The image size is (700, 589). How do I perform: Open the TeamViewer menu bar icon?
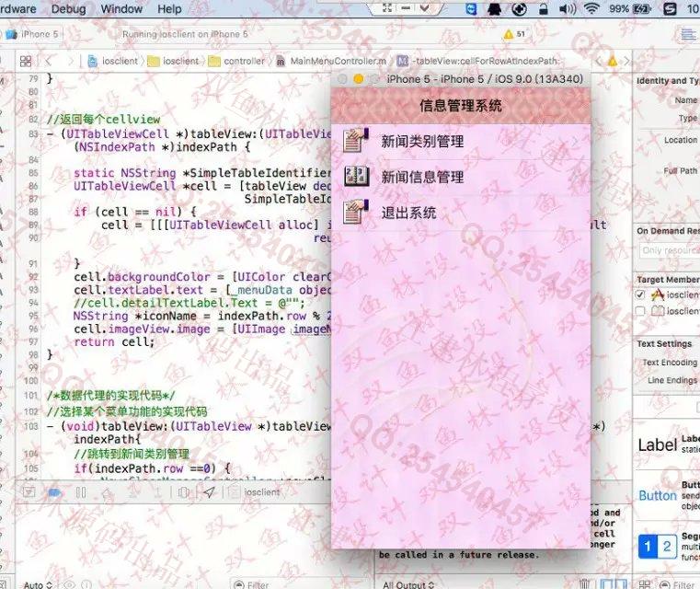click(x=471, y=9)
